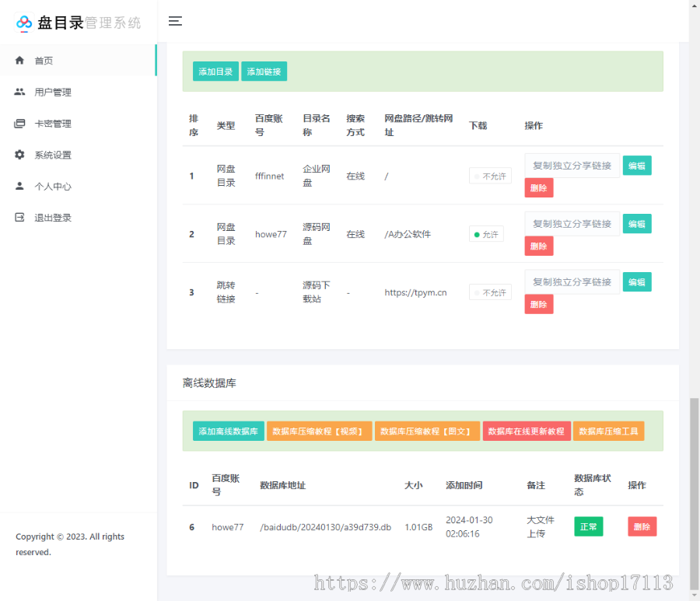Screen dimensions: 700x601
Task: Click the fffinnet account cell
Action: click(x=269, y=176)
